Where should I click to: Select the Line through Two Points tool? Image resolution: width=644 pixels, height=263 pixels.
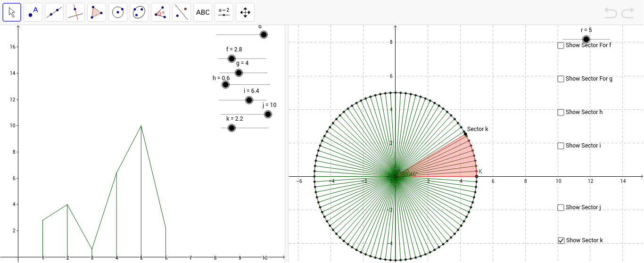pos(54,12)
